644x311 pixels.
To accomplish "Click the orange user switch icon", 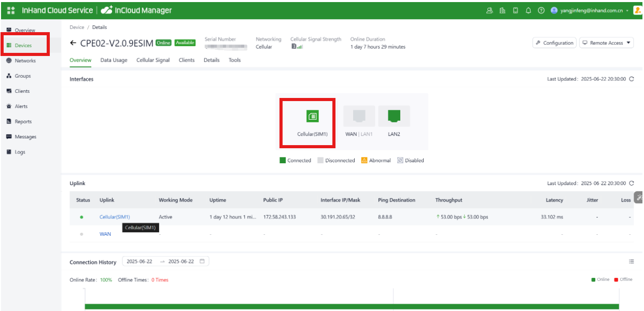I will pyautogui.click(x=637, y=10).
